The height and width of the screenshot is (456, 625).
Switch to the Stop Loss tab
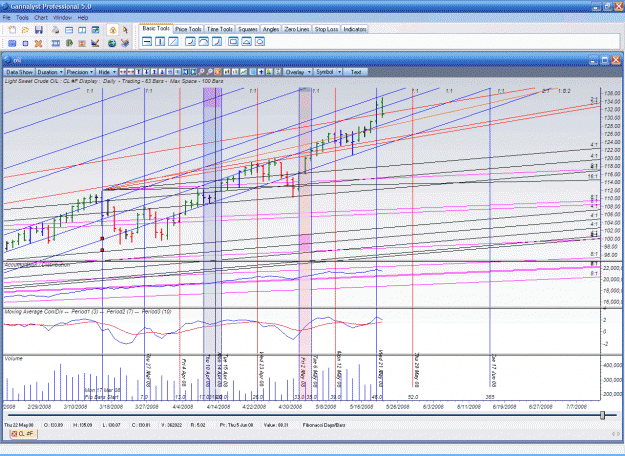326,29
